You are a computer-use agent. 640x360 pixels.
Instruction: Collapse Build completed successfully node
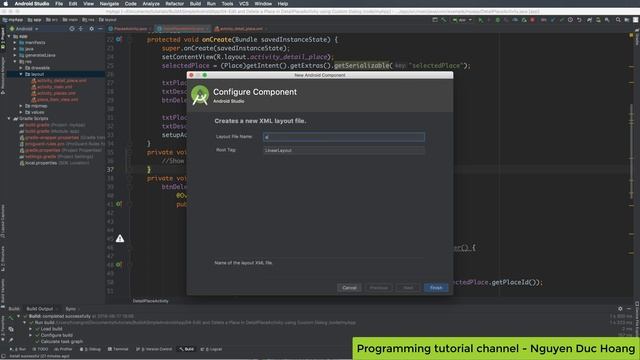(x=18, y=316)
